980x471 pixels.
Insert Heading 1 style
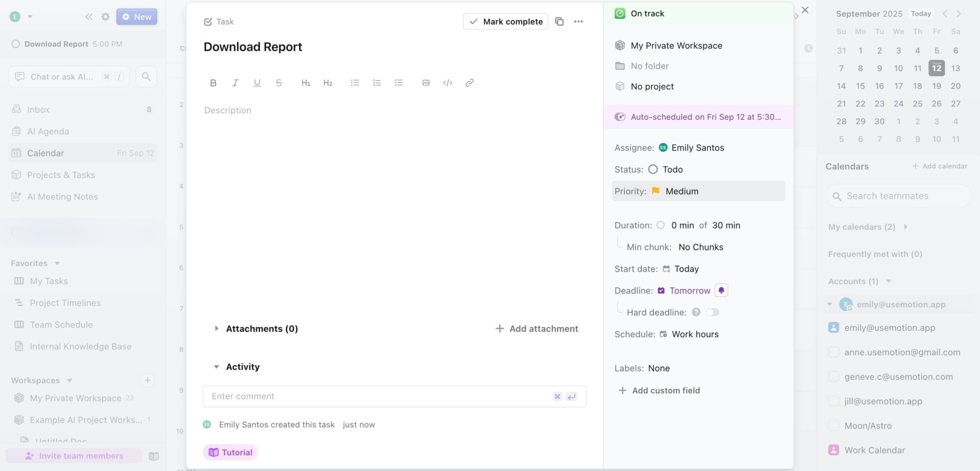point(306,83)
